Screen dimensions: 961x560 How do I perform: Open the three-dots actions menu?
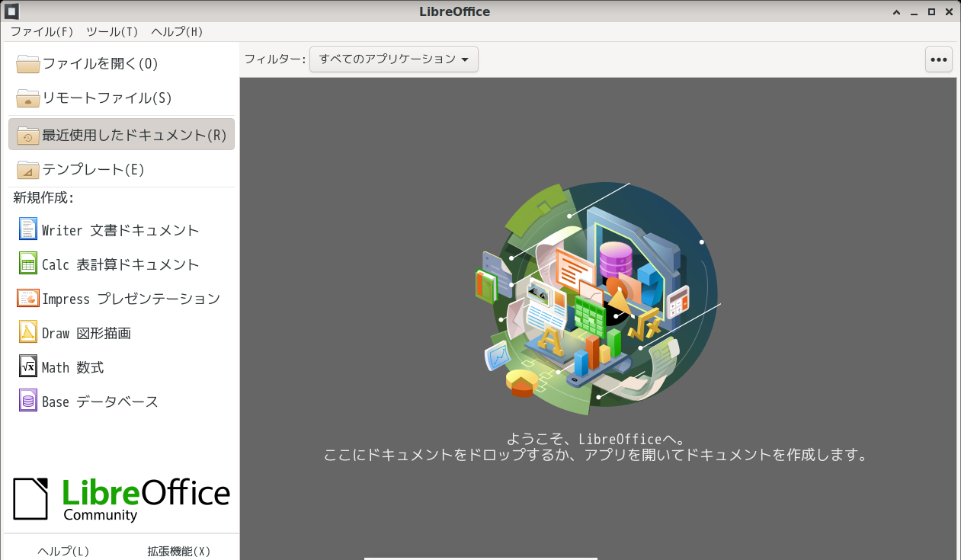tap(938, 59)
